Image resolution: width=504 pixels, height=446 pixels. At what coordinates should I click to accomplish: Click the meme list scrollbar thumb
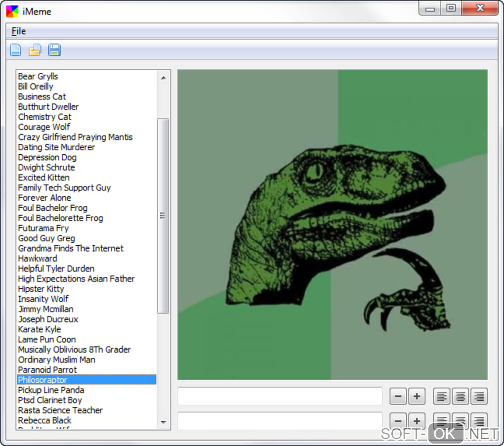[x=163, y=216]
